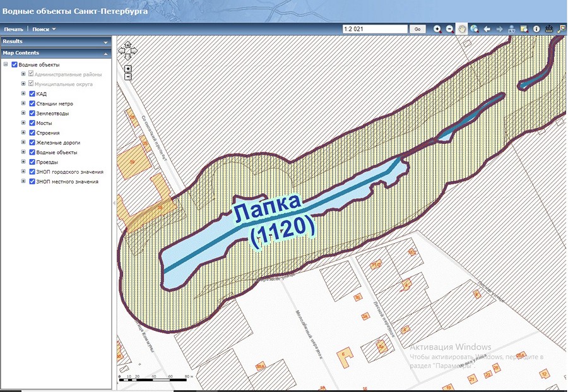The width and height of the screenshot is (568, 392).
Task: Click the plus zoom button on map
Action: pyautogui.click(x=128, y=68)
